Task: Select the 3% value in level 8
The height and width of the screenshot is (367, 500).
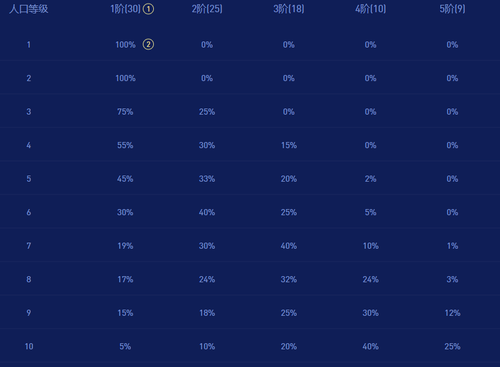Action: tap(452, 279)
